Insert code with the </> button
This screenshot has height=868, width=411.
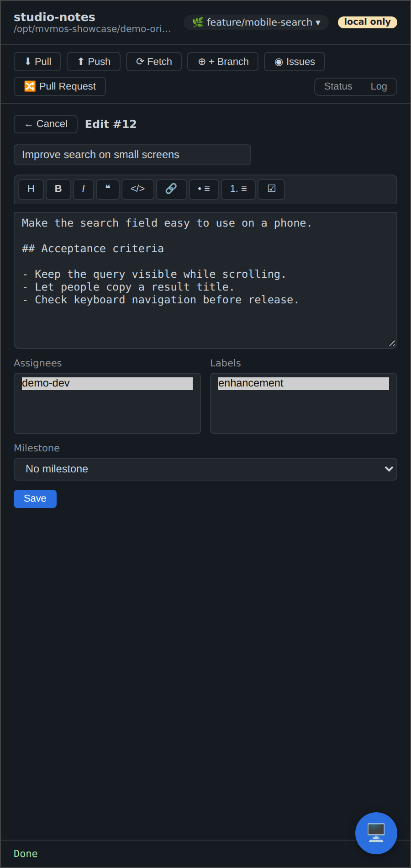pos(138,189)
